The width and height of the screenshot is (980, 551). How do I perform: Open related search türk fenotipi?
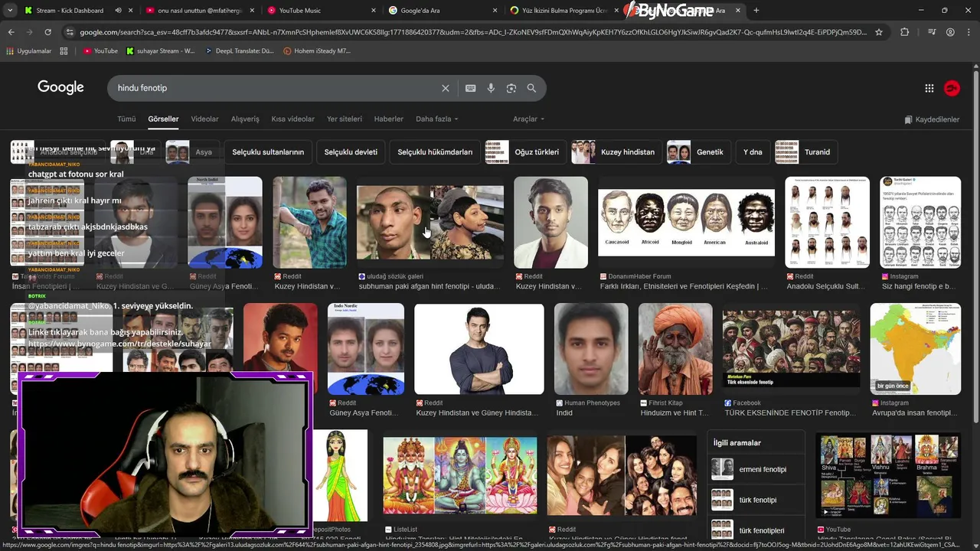click(x=756, y=500)
